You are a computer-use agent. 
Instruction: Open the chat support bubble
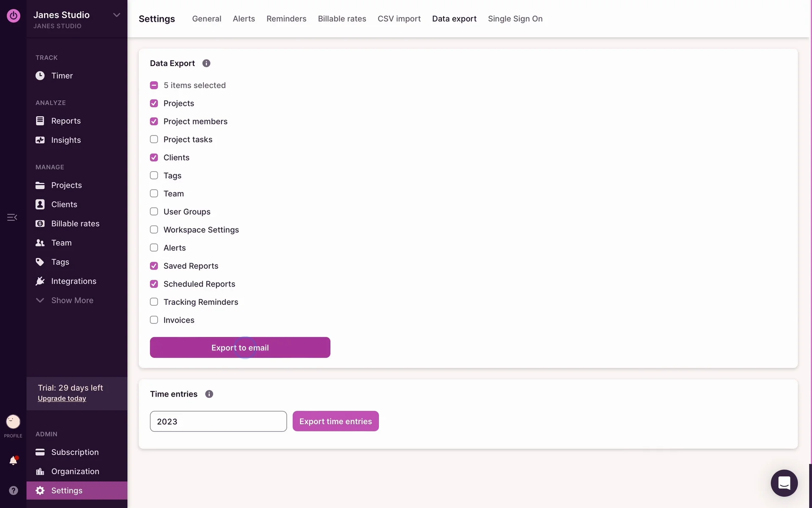(784, 483)
